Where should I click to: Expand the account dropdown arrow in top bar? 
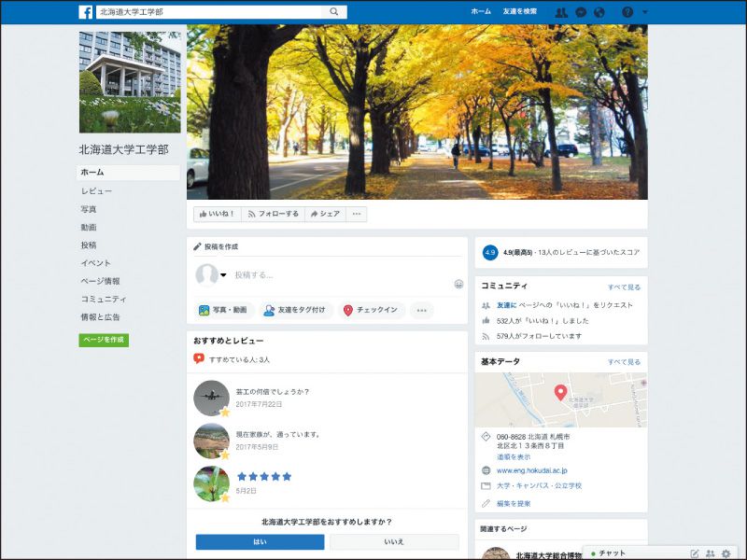644,12
